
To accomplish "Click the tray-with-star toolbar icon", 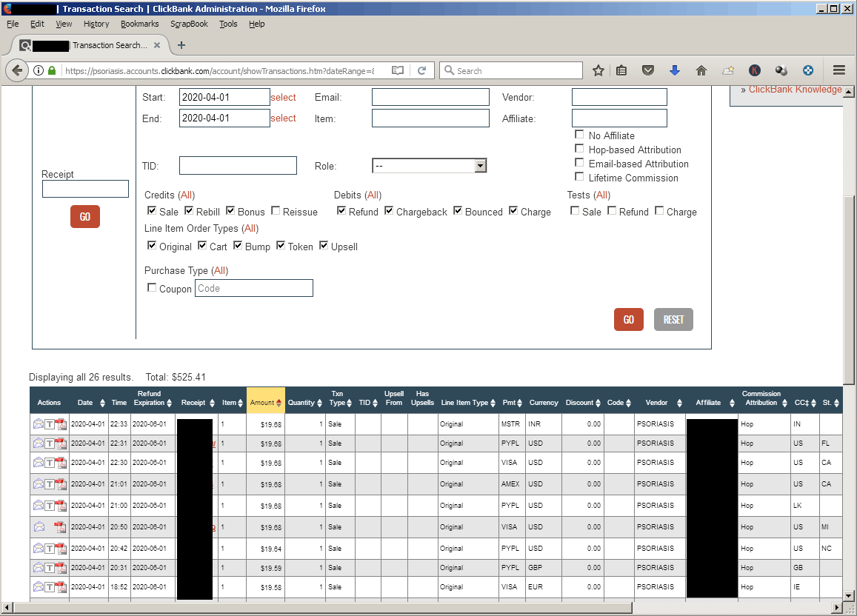I will [728, 70].
